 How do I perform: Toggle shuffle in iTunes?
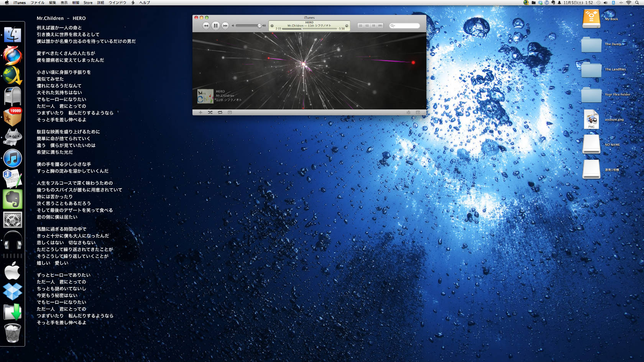pos(210,113)
